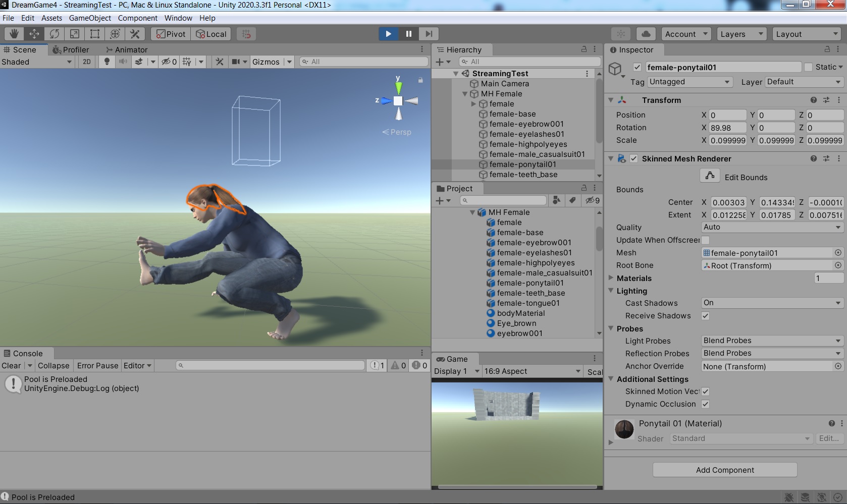The image size is (847, 504).
Task: Open the GameObject menu
Action: click(x=90, y=18)
